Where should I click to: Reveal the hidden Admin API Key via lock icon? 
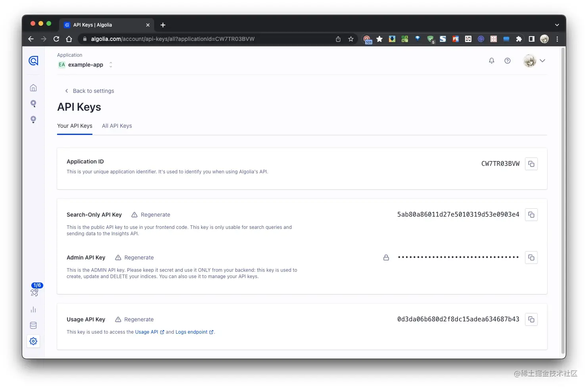tap(386, 257)
